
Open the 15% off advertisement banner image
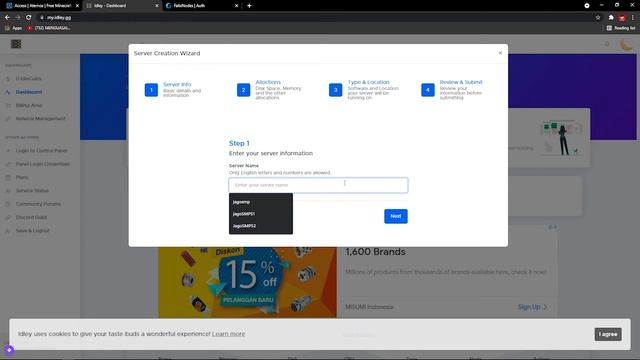coord(247,282)
